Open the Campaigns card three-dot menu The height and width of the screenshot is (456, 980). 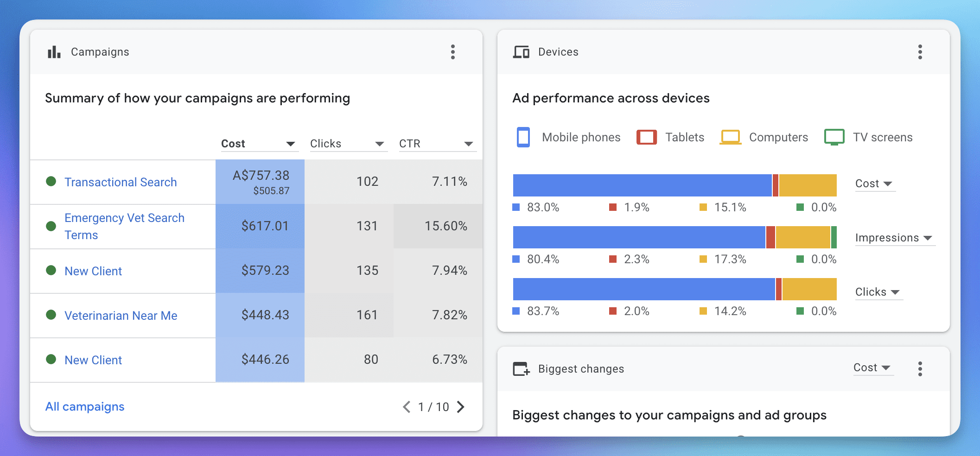pos(453,52)
